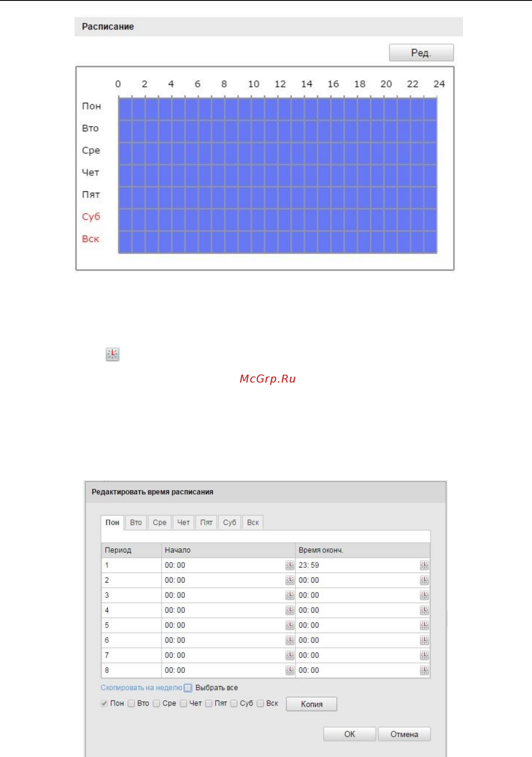The image size is (532, 757).
Task: Open time picker for period 8 start
Action: coord(290,670)
